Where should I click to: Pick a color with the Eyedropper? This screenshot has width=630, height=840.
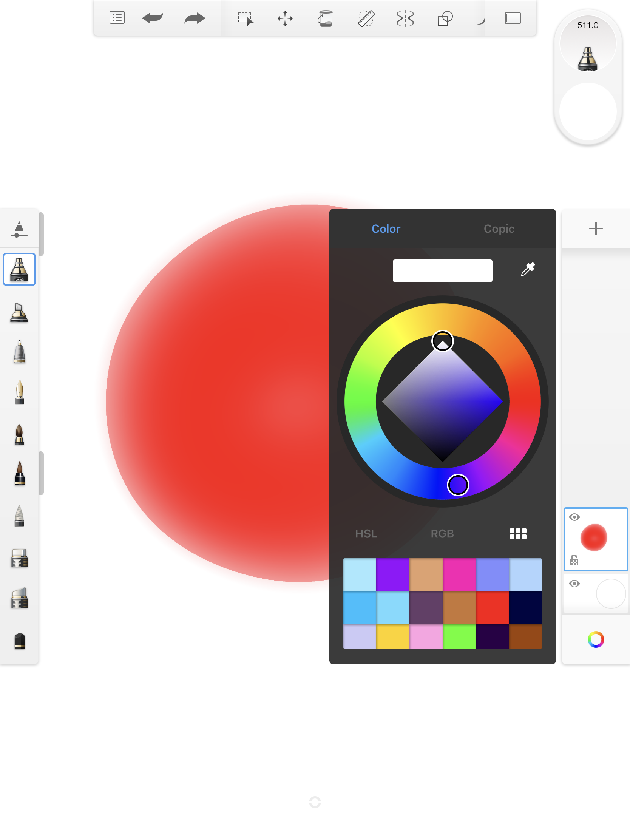tap(528, 270)
